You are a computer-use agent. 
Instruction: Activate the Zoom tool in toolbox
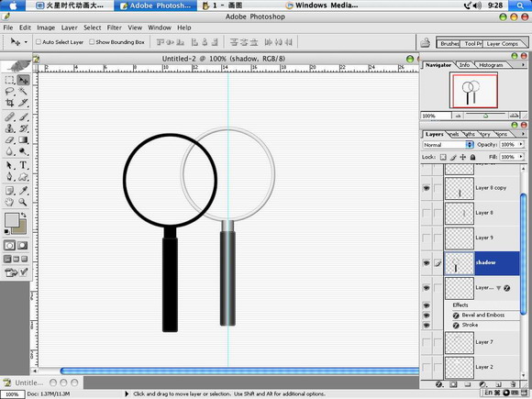[23, 202]
